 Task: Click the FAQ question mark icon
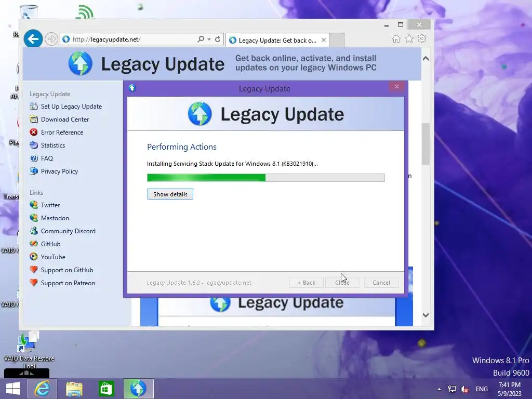coord(34,158)
